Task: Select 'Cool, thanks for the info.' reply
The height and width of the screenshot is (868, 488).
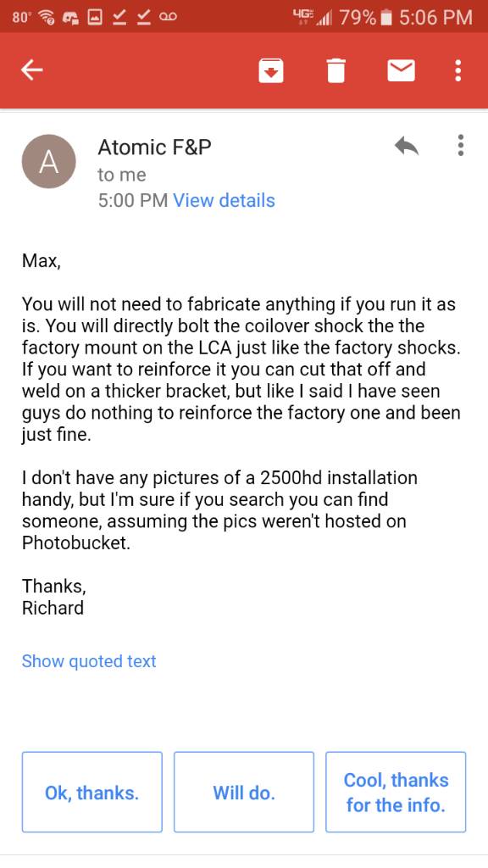Action: pyautogui.click(x=396, y=793)
